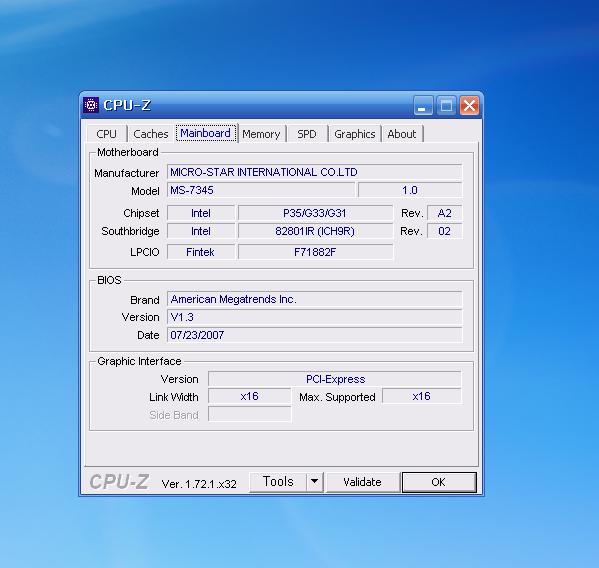Image resolution: width=599 pixels, height=568 pixels.
Task: Click the chipset revision A2
Action: (x=444, y=213)
